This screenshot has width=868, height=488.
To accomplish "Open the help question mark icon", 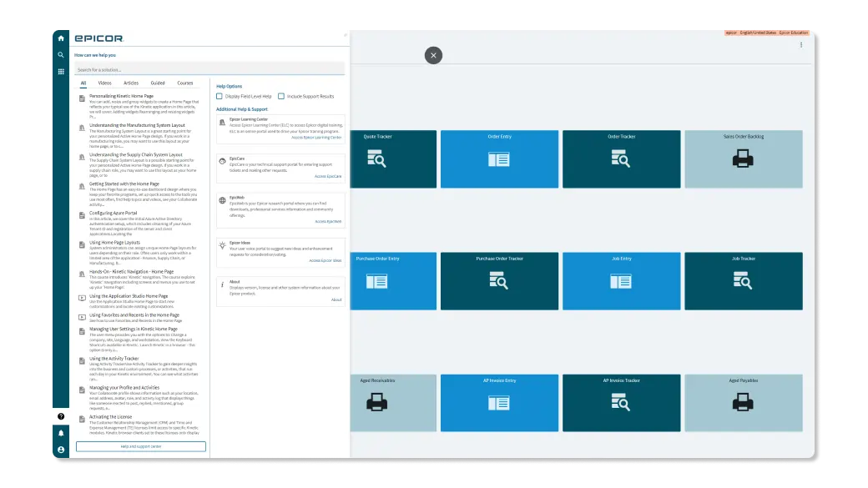I will tap(61, 416).
